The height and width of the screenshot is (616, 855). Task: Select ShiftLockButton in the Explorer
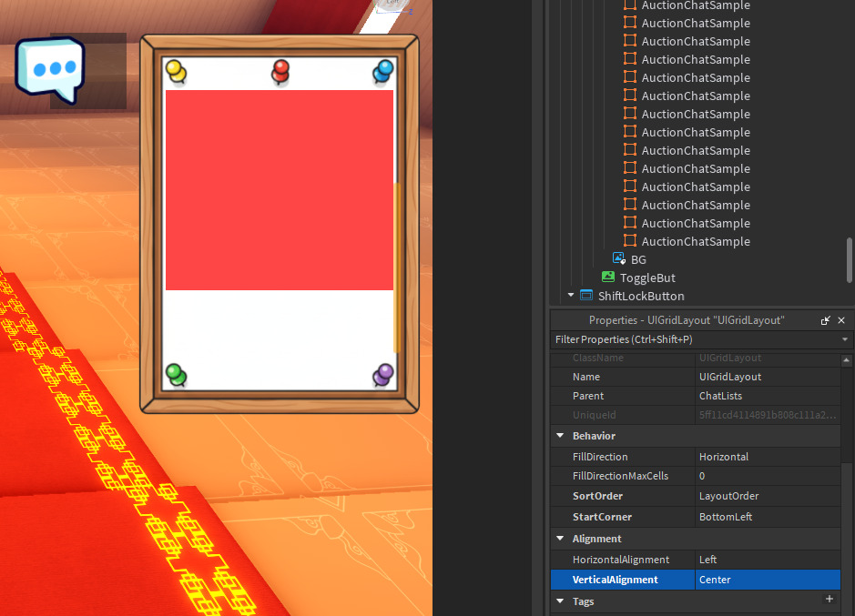pos(641,296)
